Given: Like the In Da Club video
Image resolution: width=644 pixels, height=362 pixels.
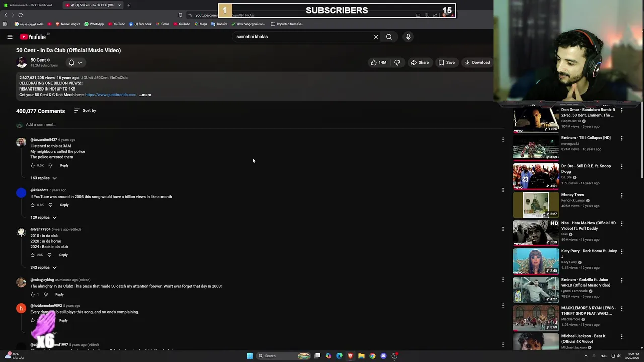Looking at the screenshot, I should (x=378, y=63).
